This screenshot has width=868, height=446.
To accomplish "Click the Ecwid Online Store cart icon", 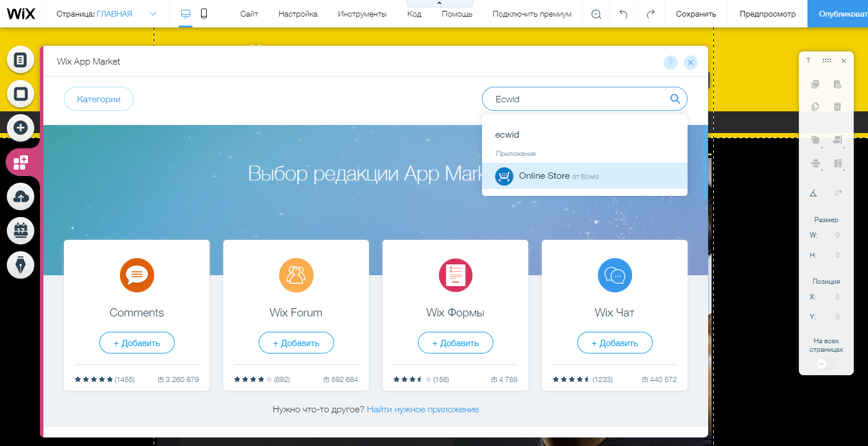I will tap(504, 176).
